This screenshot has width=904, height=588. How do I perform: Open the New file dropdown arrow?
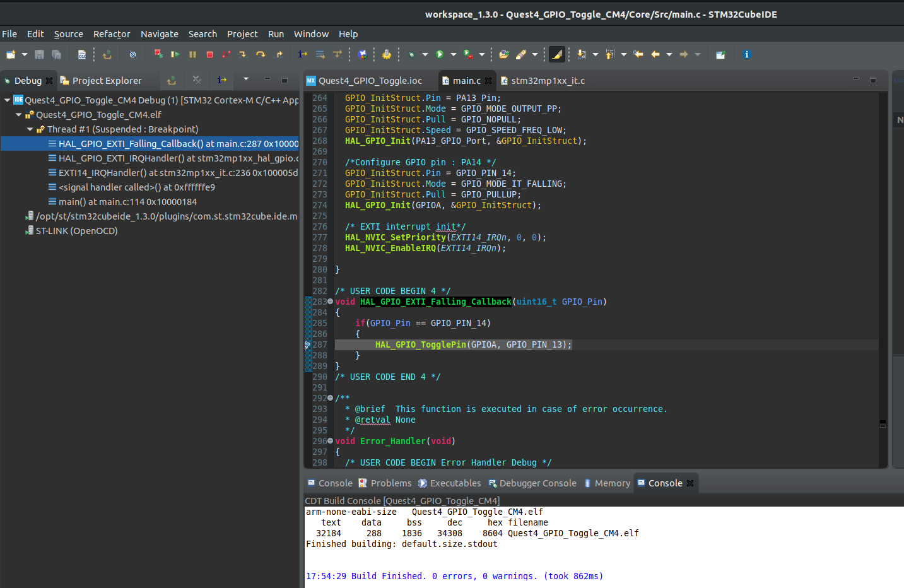(25, 55)
